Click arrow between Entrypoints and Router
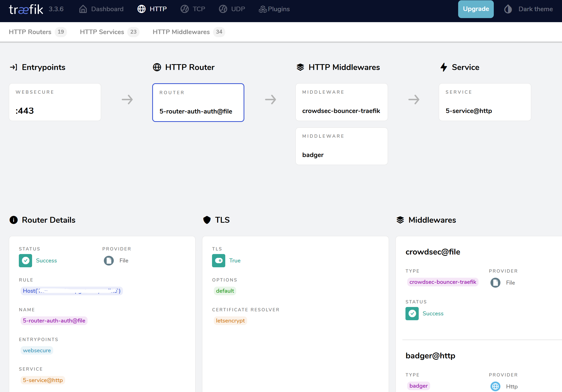The width and height of the screenshot is (562, 392). tap(127, 100)
